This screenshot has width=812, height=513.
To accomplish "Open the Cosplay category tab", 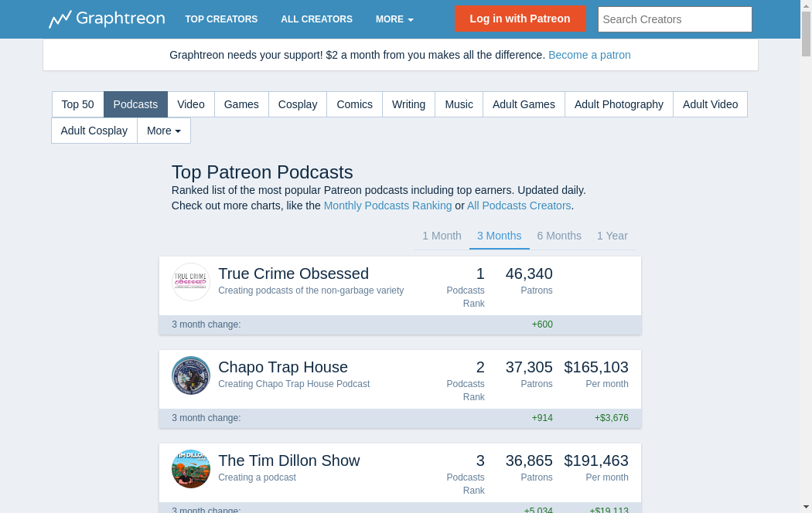I will tap(298, 104).
